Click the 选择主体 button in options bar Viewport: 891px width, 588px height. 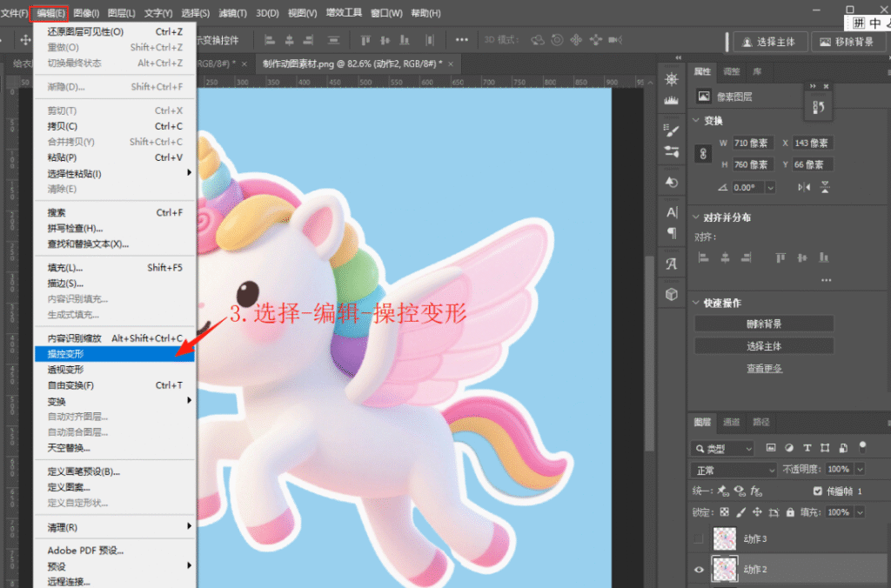coord(770,42)
